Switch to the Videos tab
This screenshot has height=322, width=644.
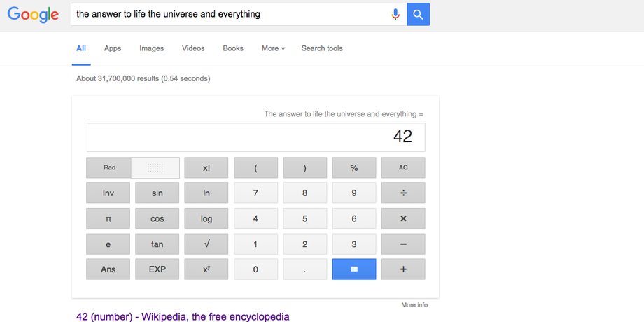click(193, 48)
